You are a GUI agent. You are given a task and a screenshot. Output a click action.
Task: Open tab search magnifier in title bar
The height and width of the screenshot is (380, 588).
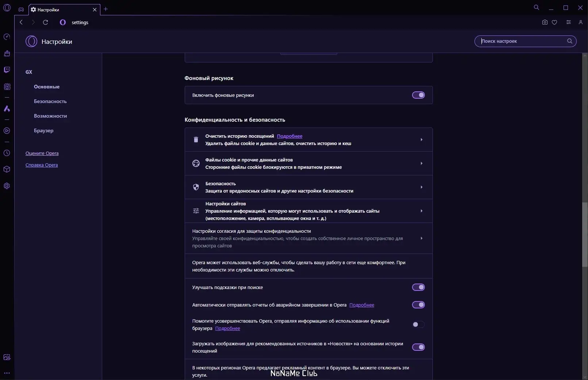click(537, 7)
